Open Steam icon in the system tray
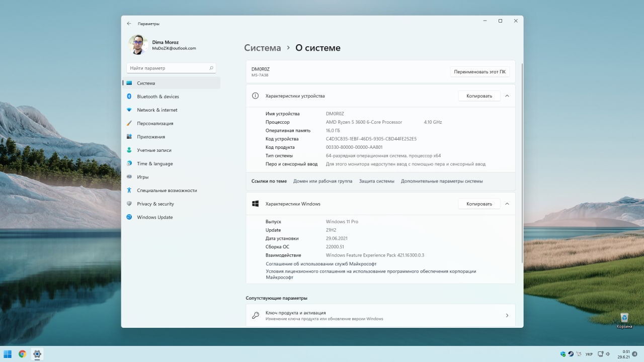This screenshot has width=644, height=362. pyautogui.click(x=571, y=354)
